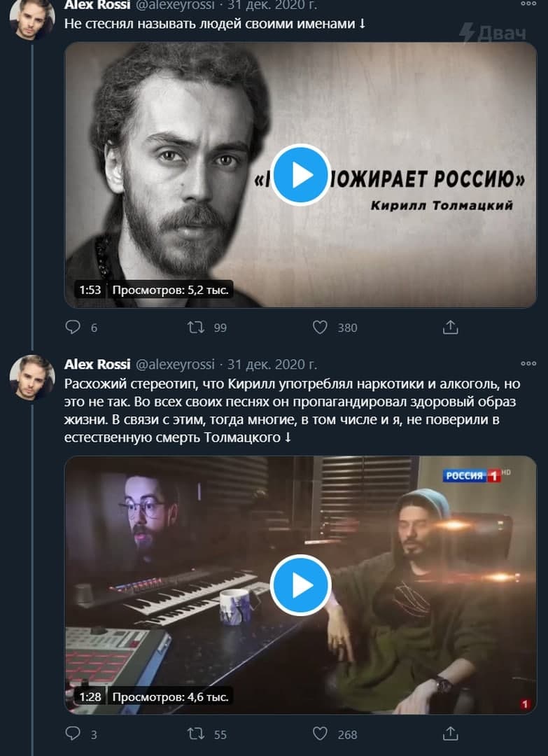Like the tweet with 380 likes
Viewport: 548px width, 756px height.
320,328
